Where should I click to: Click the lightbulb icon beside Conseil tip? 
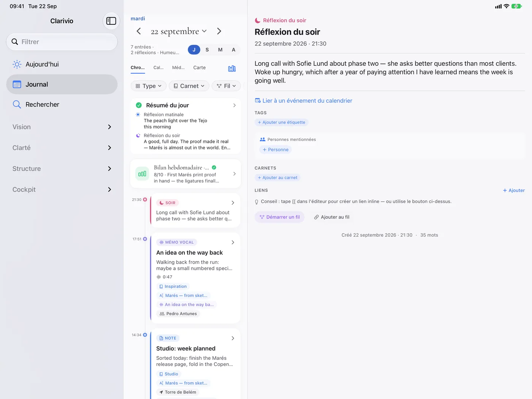256,202
